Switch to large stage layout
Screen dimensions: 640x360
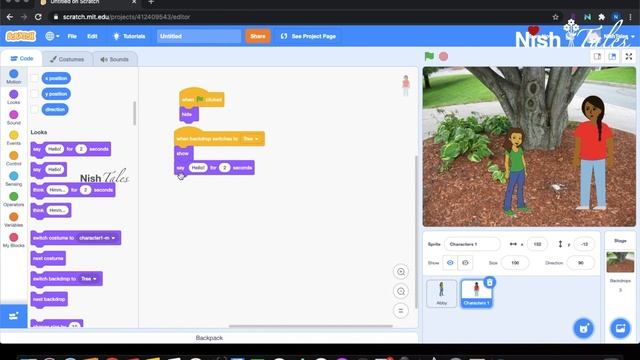point(612,57)
